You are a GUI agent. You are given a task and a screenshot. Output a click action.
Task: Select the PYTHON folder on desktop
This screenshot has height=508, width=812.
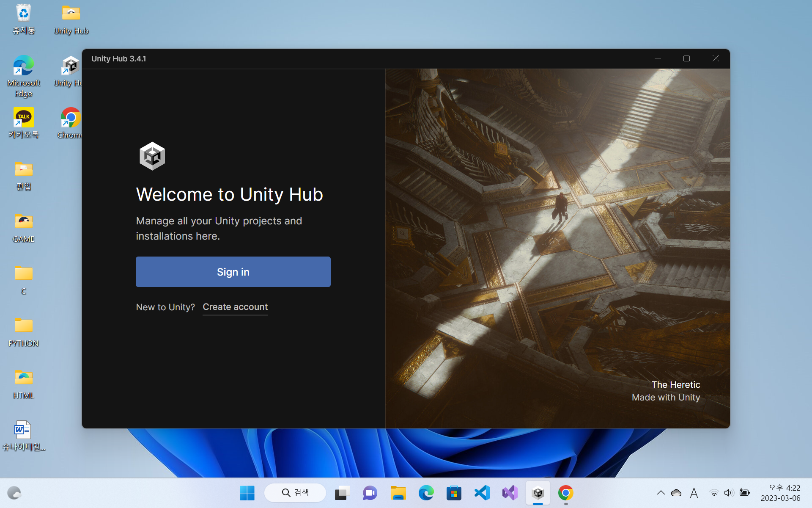24,332
